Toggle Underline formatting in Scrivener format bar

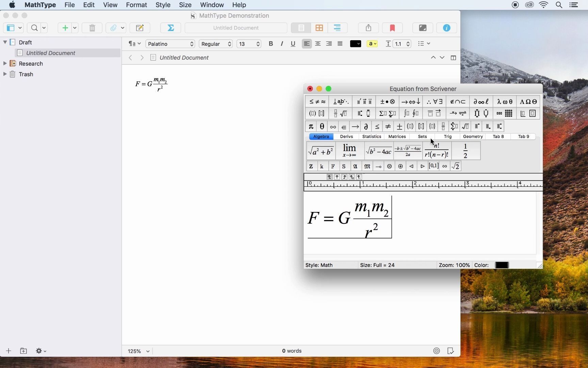coord(293,44)
